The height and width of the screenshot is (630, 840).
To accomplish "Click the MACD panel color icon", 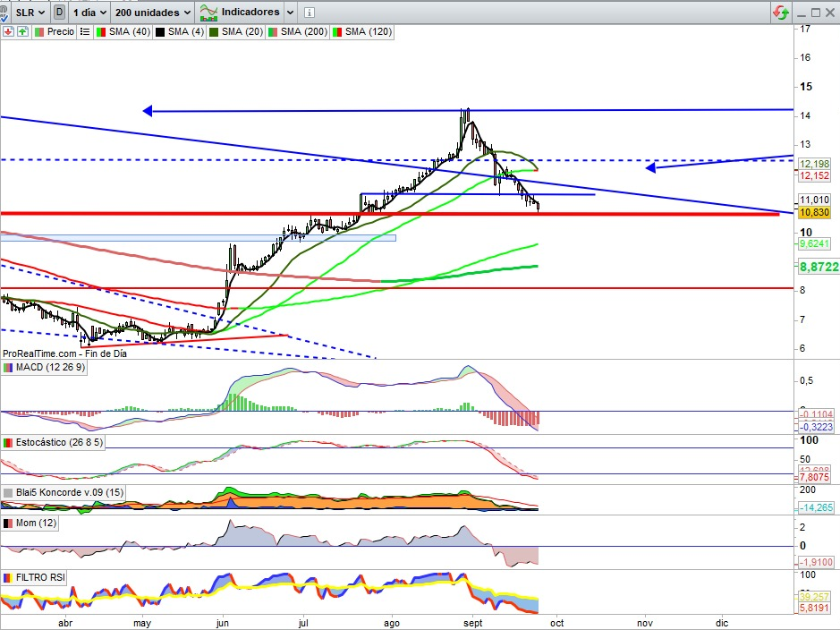I will [x=8, y=368].
